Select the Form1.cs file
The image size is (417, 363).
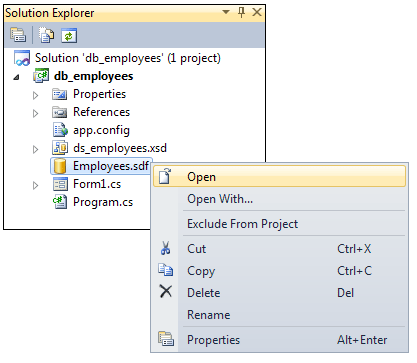click(97, 184)
